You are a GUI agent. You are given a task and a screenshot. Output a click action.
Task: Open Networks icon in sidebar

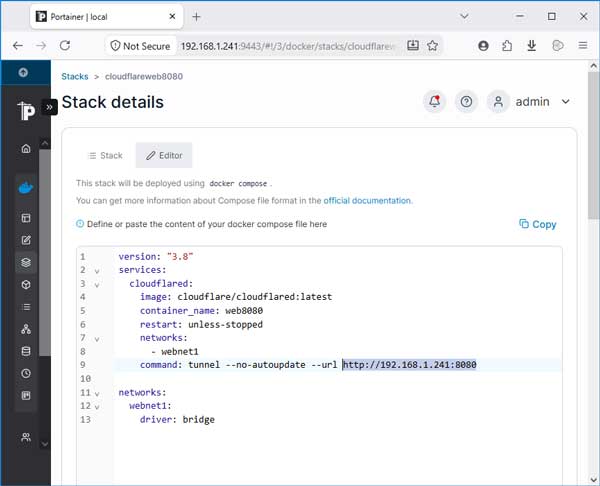[26, 329]
